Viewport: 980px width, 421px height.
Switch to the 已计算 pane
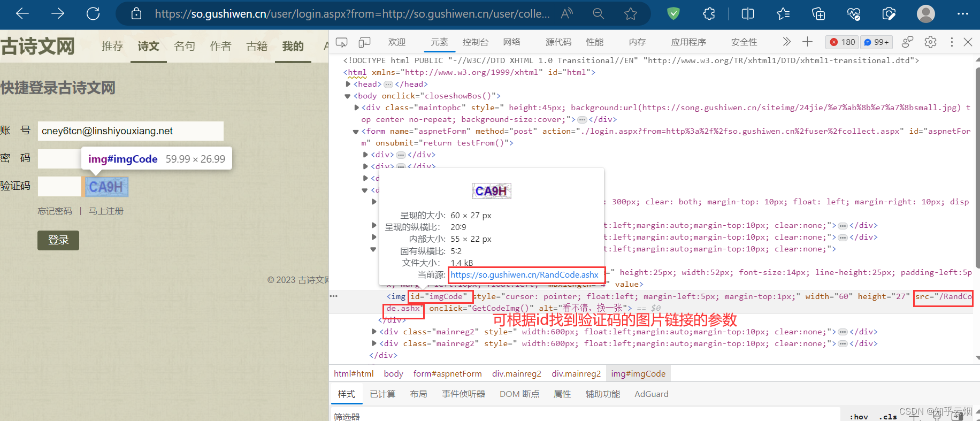(x=382, y=394)
